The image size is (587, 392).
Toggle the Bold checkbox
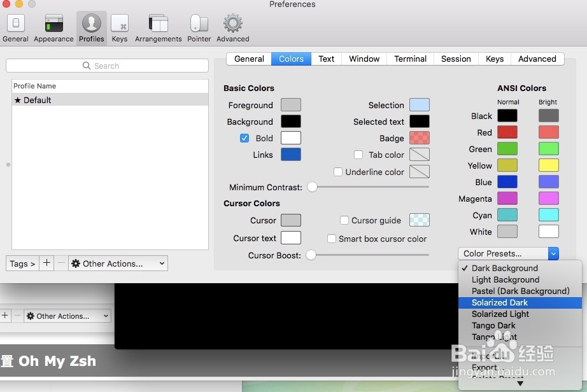pyautogui.click(x=244, y=138)
